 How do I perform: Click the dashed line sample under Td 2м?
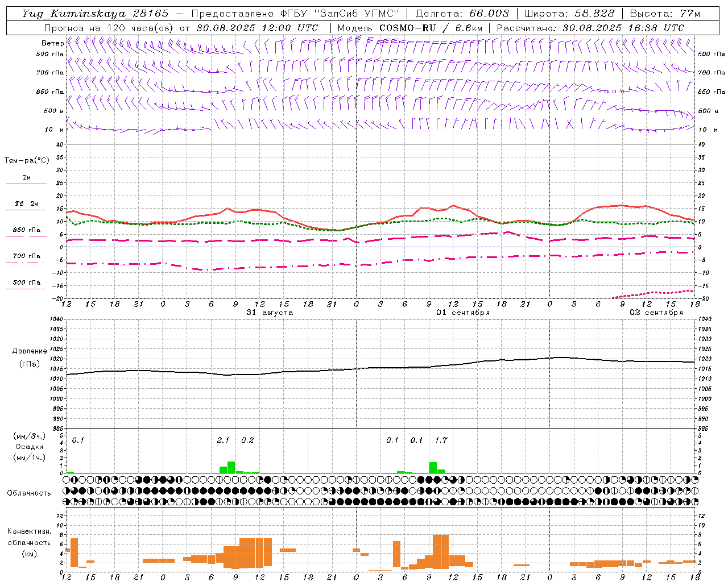click(25, 210)
